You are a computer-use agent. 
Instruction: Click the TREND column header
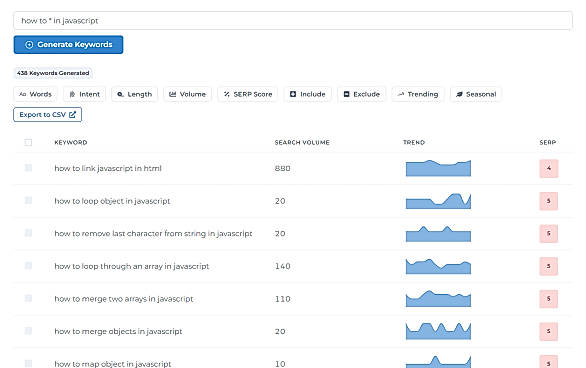click(x=414, y=142)
